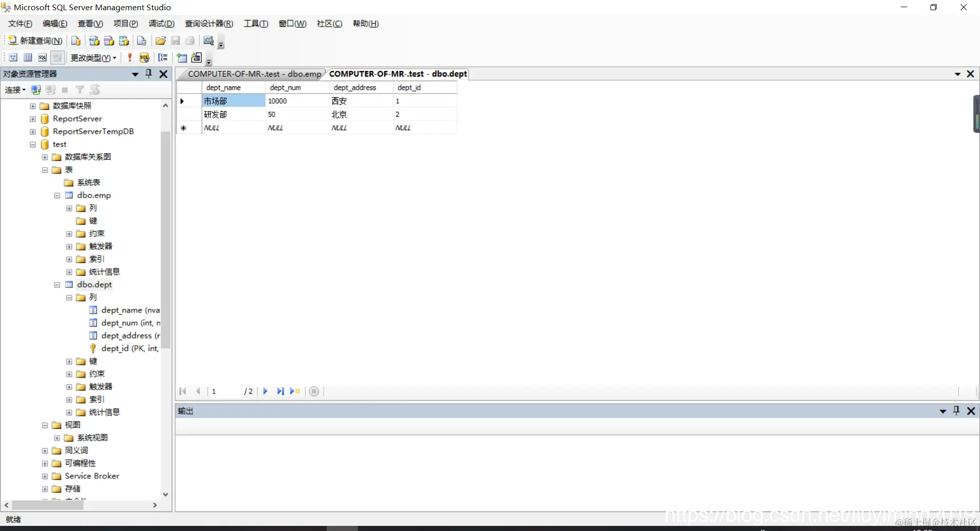Start an Analysis Services XMLA query
Image resolution: width=980 pixels, height=531 pixels.
[124, 41]
